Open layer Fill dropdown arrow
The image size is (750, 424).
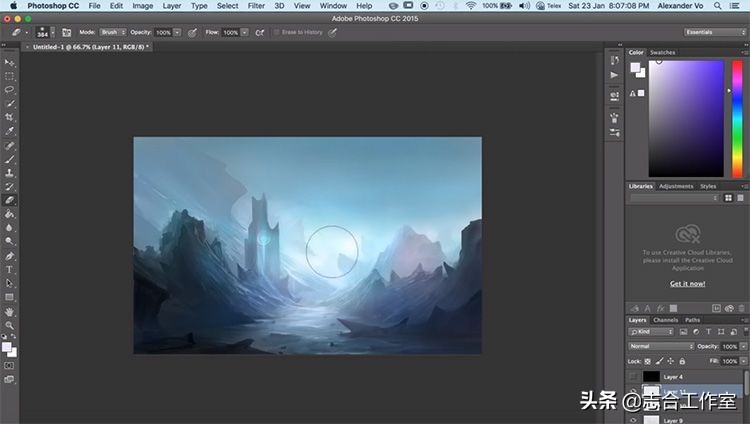(743, 361)
